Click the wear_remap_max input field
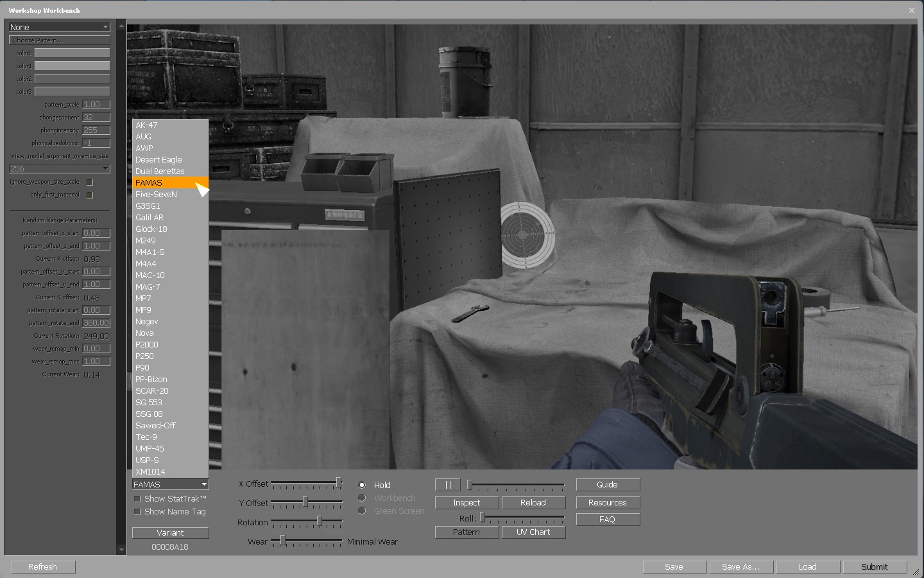This screenshot has width=924, height=578. click(96, 361)
